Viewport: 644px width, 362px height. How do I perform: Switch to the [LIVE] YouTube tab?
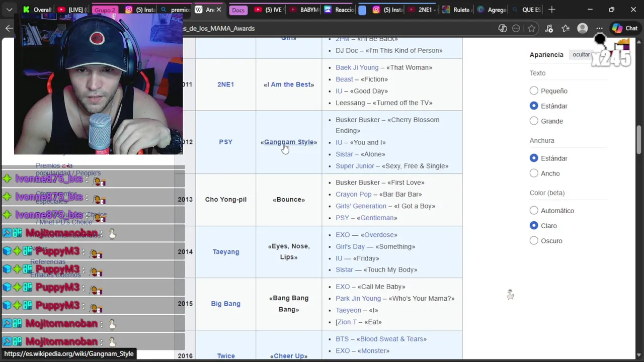tap(73, 10)
